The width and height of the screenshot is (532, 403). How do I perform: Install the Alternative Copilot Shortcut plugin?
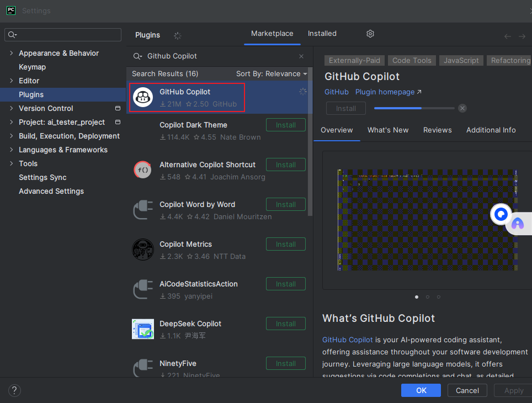click(x=286, y=165)
